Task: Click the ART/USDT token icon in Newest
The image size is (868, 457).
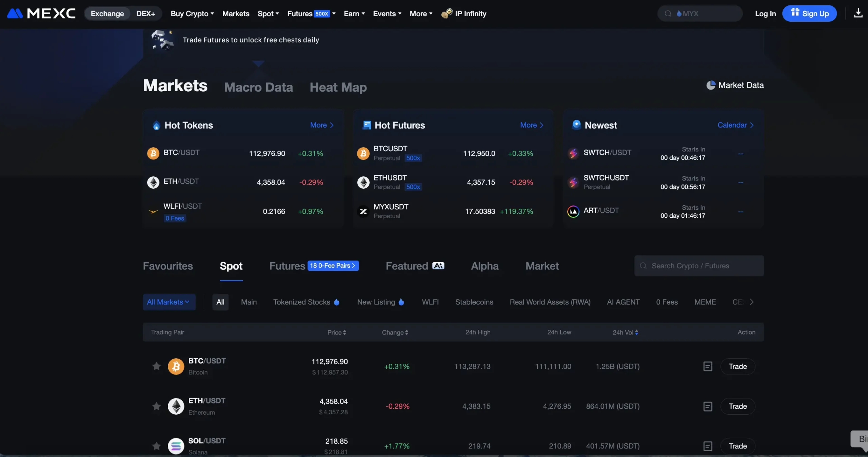Action: [573, 211]
